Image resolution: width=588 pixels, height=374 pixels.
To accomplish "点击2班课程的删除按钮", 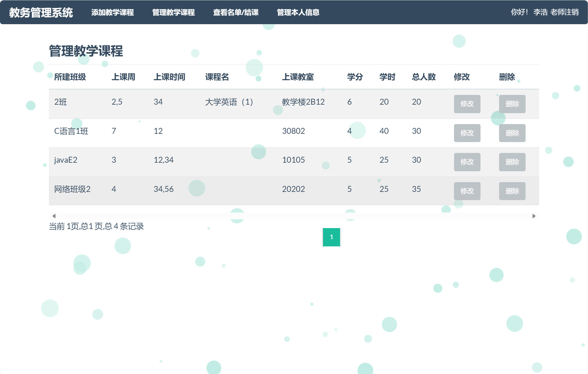I will (x=512, y=104).
